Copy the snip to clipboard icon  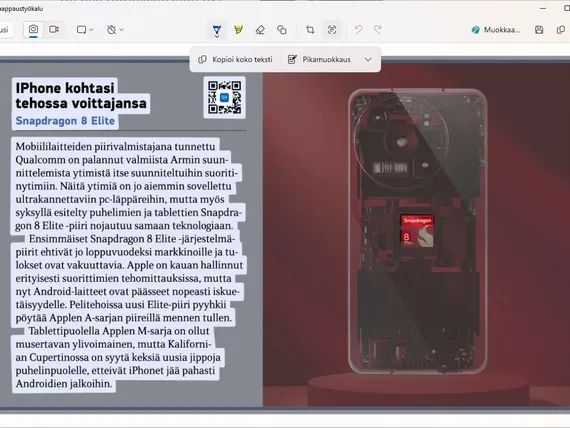[561, 30]
